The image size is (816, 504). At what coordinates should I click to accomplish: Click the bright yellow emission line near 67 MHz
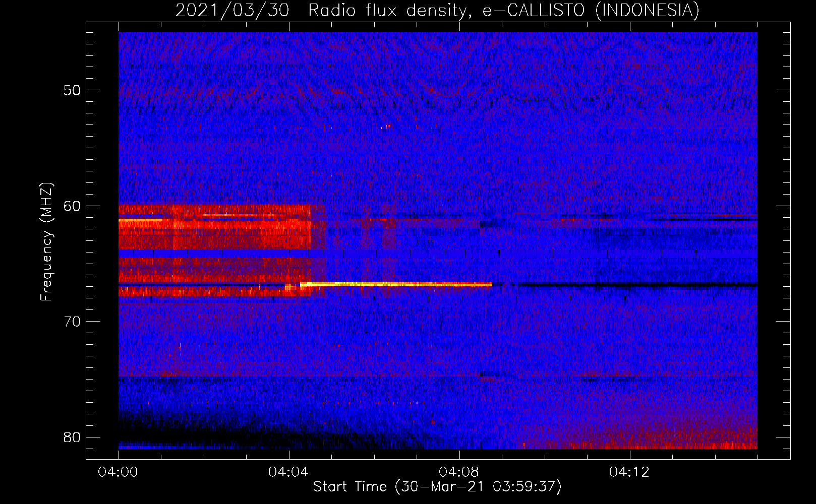[x=396, y=284]
